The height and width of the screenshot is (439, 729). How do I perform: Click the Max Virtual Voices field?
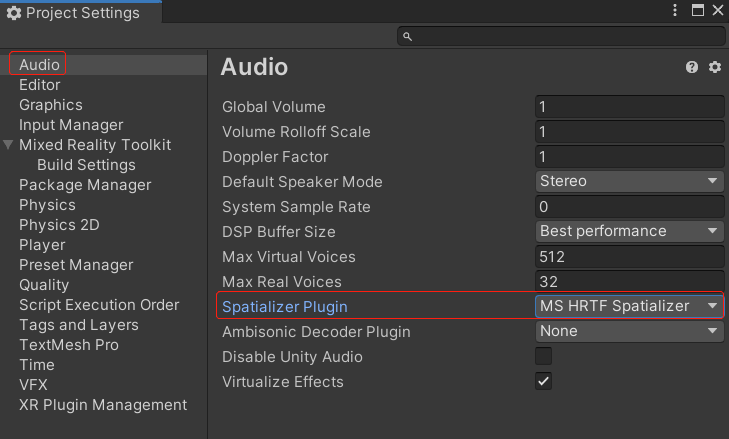[629, 256]
